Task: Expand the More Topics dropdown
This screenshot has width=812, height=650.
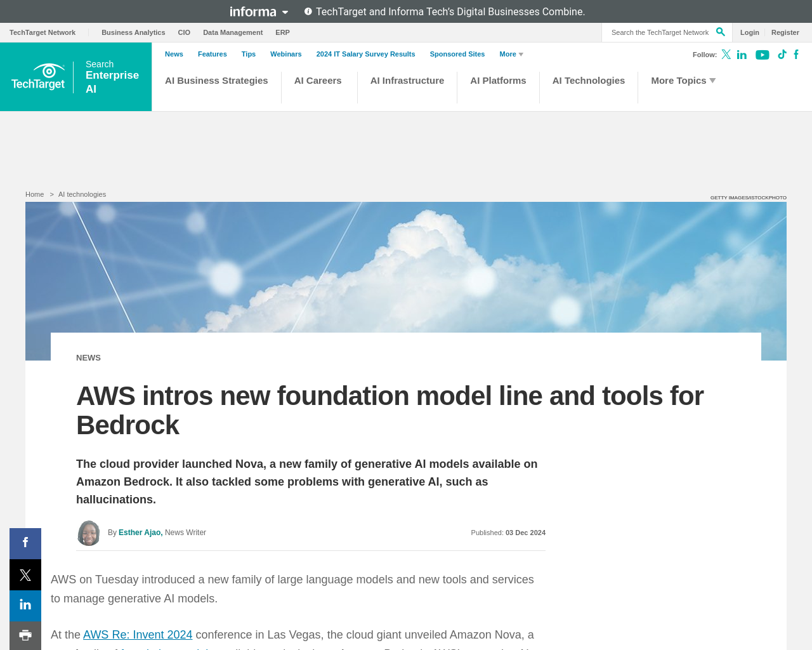Action: click(683, 81)
